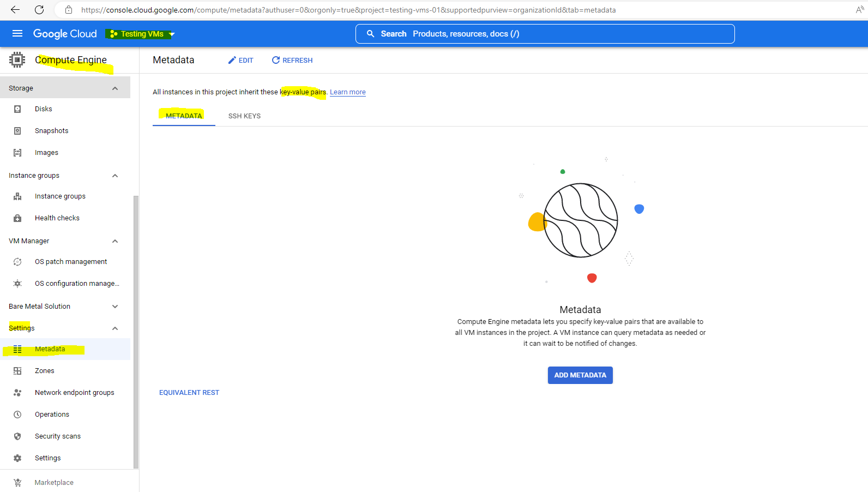Image resolution: width=868 pixels, height=492 pixels.
Task: Click the Security scans shield icon
Action: point(17,436)
